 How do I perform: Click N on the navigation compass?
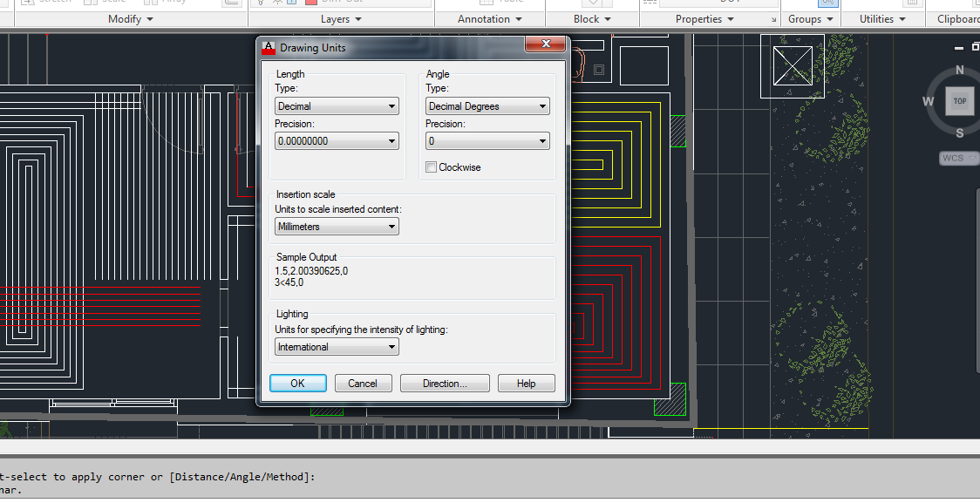(x=959, y=69)
